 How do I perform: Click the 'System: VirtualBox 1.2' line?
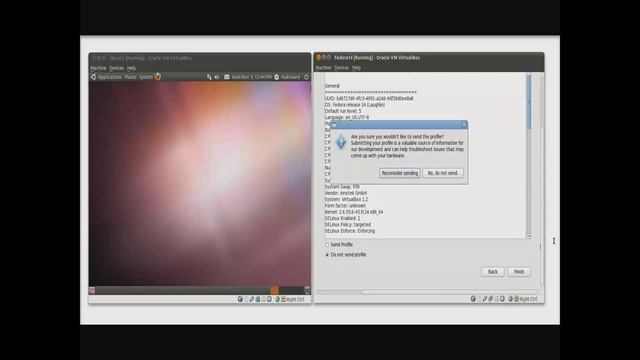346,199
